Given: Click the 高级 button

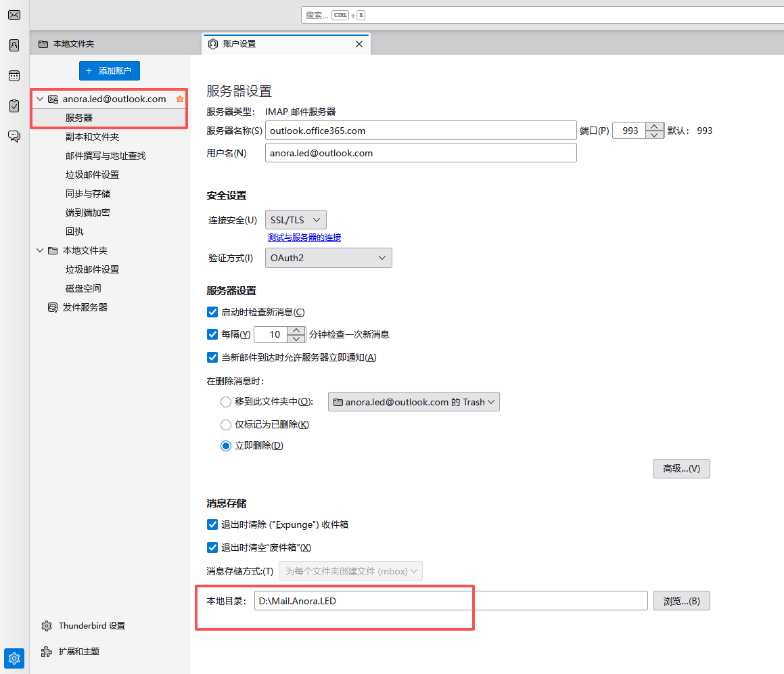Looking at the screenshot, I should tap(681, 468).
